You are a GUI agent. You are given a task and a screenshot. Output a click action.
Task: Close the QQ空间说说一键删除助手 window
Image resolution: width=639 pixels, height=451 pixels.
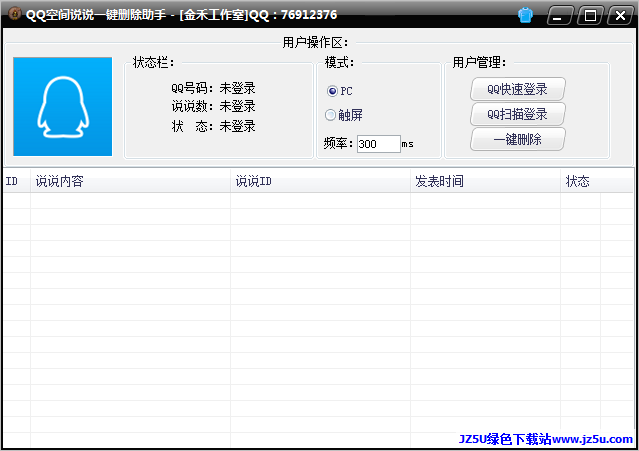(x=620, y=16)
